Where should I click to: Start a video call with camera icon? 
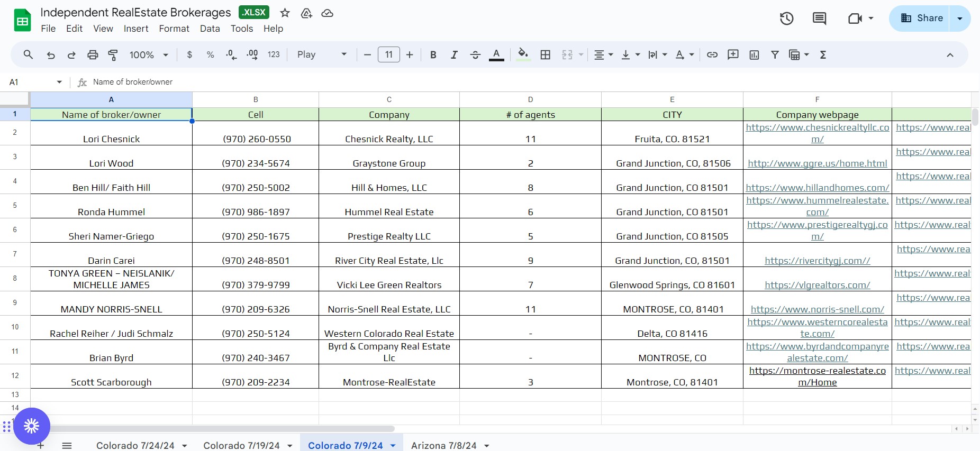pyautogui.click(x=855, y=19)
